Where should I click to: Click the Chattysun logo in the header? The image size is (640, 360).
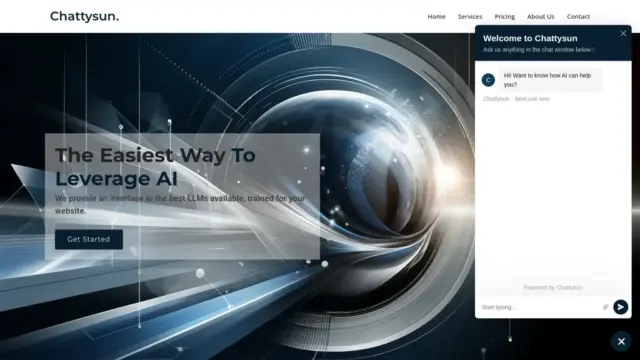pos(84,16)
